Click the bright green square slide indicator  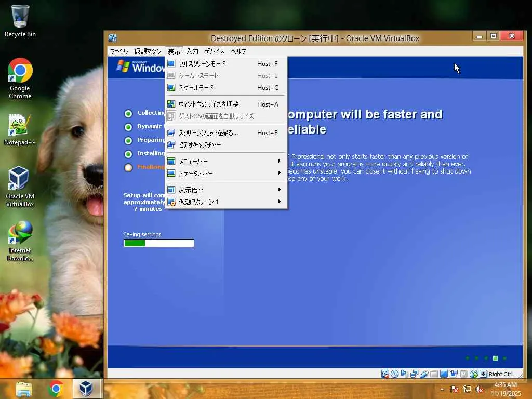coord(495,358)
